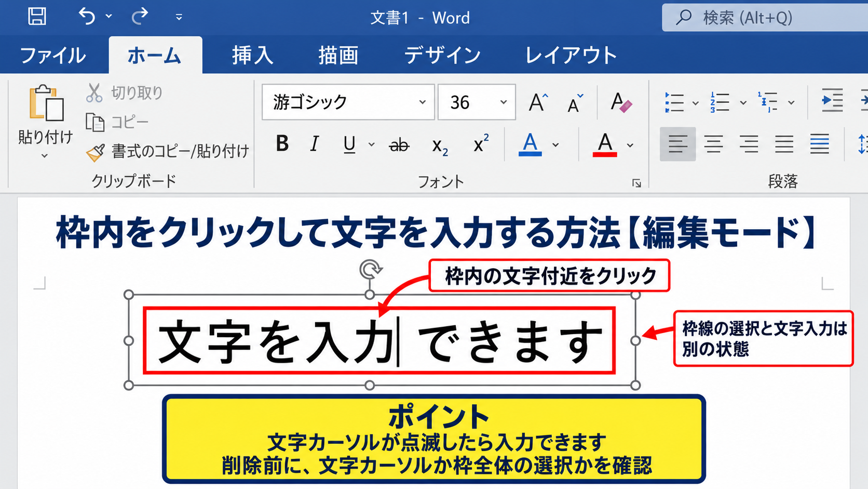Open font color palette dropdown arrow
Image resolution: width=868 pixels, height=489 pixels.
(630, 145)
